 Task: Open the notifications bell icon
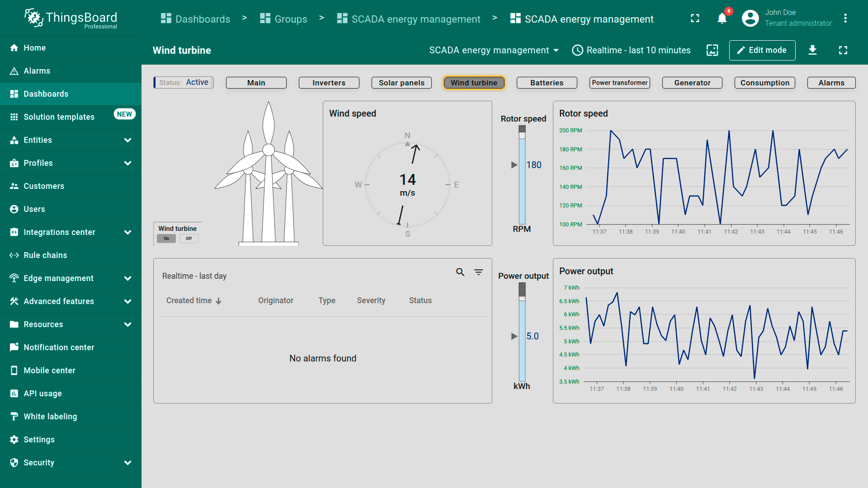pos(722,19)
